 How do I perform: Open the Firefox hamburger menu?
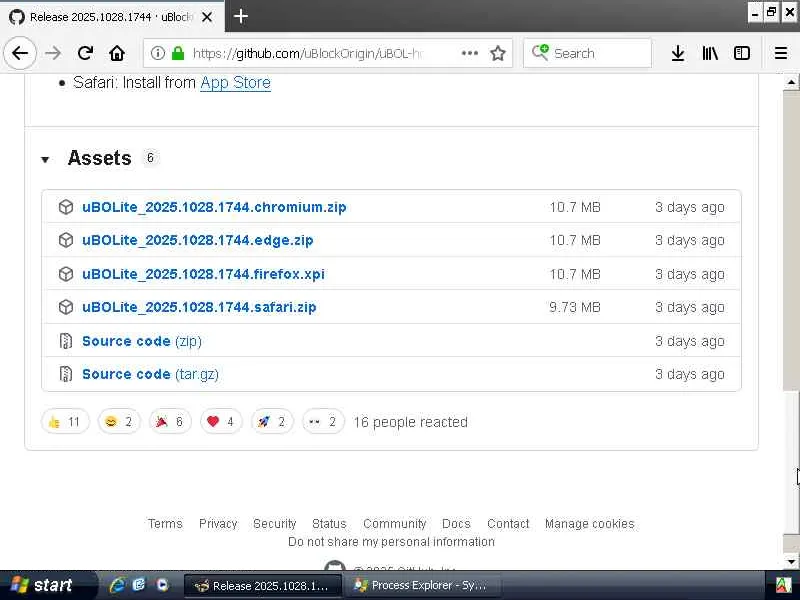[x=781, y=53]
